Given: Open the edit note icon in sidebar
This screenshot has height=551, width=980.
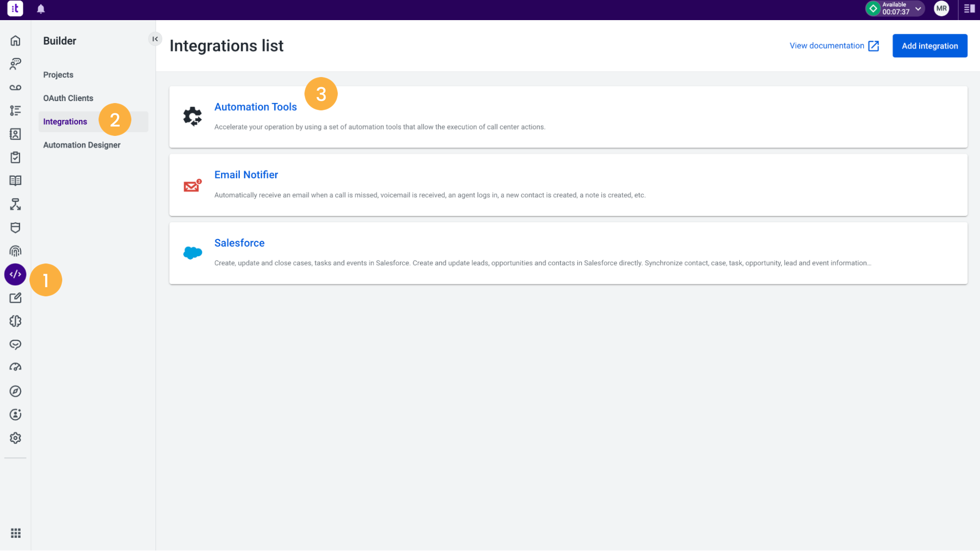Looking at the screenshot, I should (15, 298).
